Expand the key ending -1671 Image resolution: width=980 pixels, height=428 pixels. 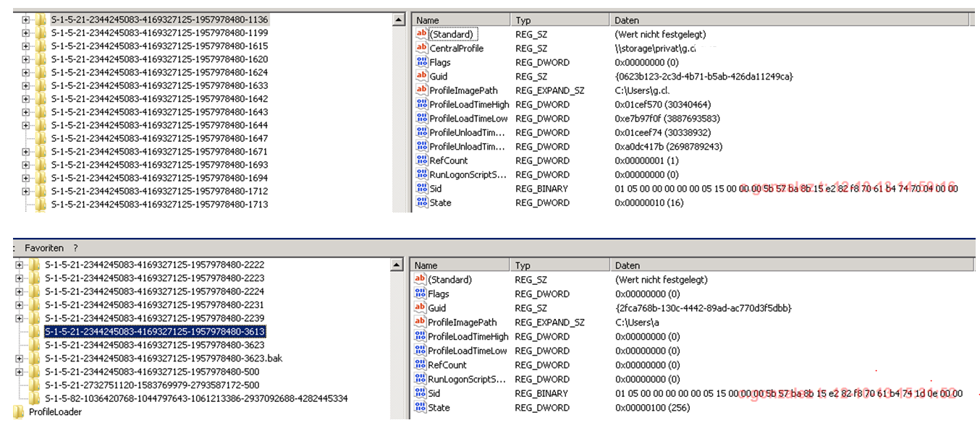(x=26, y=152)
